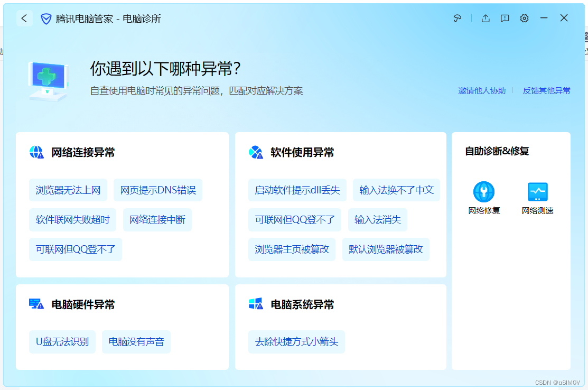Open the feedback message icon in title bar
Screen dimensions: 588x390
[505, 18]
